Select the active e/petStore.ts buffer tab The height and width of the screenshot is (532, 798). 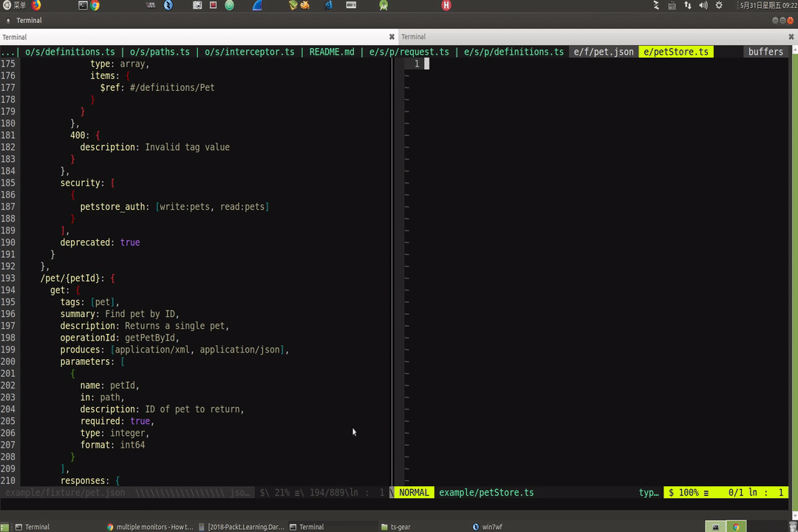click(676, 52)
